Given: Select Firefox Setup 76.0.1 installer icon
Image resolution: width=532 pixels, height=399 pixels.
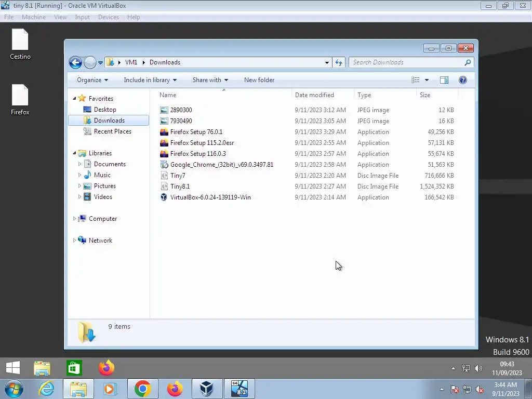Looking at the screenshot, I should pos(164,132).
